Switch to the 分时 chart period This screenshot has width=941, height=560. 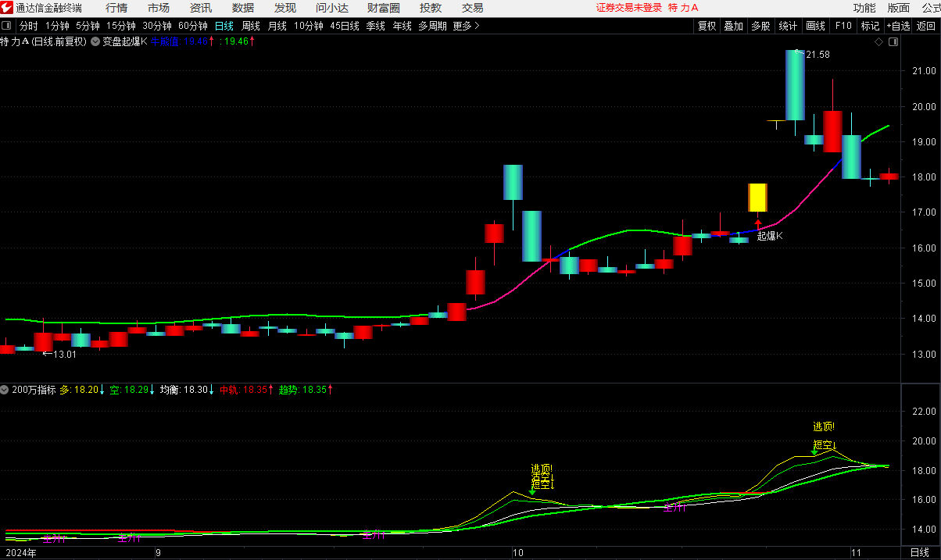(29, 26)
